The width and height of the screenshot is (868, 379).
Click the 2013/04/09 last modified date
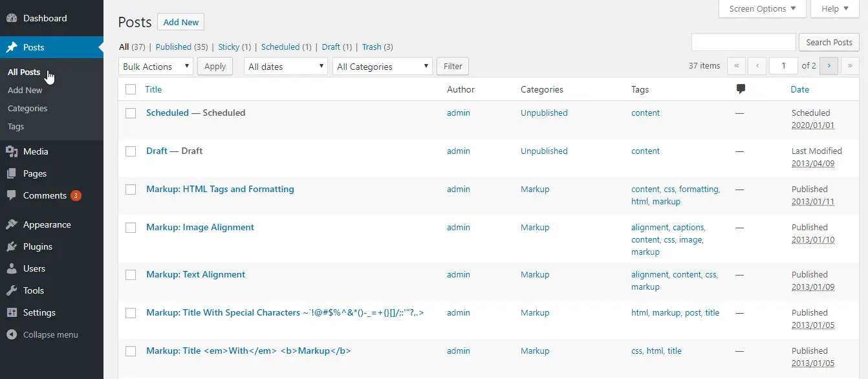click(x=813, y=163)
